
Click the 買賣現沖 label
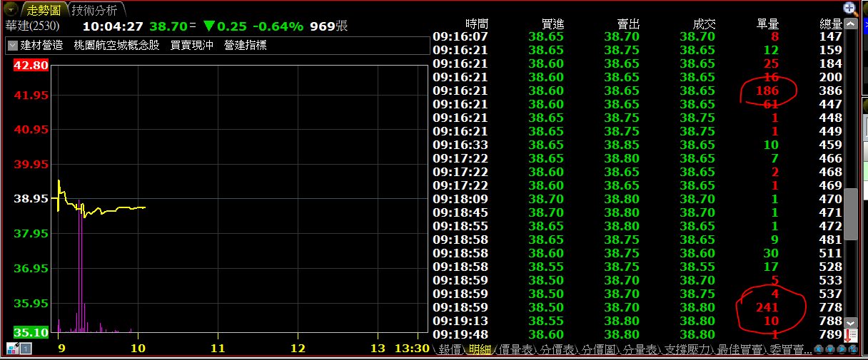[191, 45]
